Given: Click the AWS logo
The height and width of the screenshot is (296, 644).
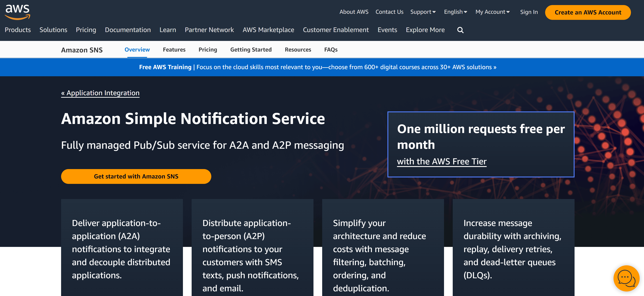Looking at the screenshot, I should (x=18, y=12).
